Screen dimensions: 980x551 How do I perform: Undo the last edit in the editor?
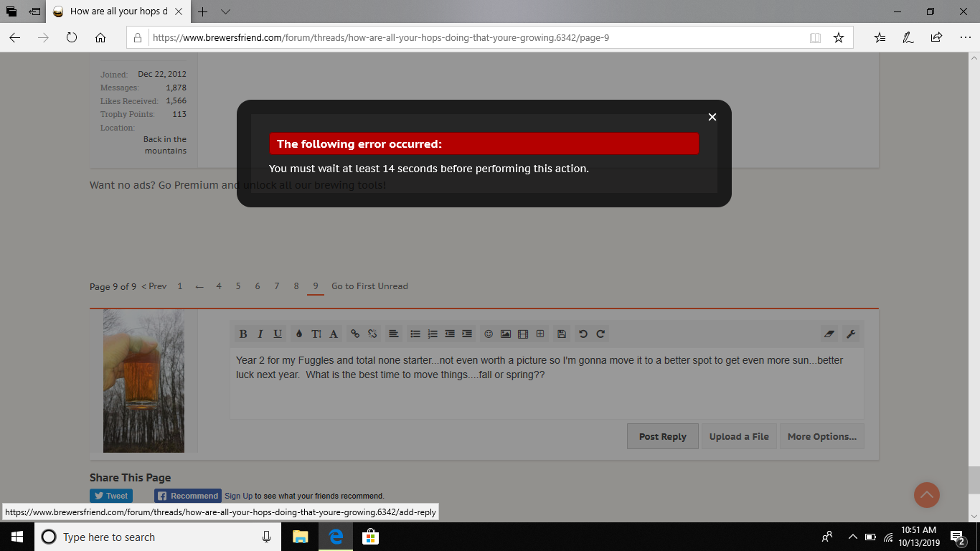(583, 334)
